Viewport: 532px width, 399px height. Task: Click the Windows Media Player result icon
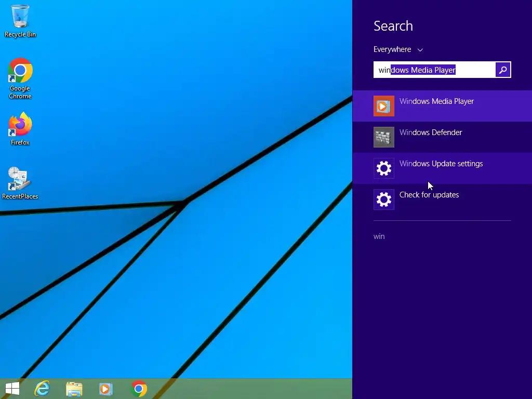(x=384, y=106)
